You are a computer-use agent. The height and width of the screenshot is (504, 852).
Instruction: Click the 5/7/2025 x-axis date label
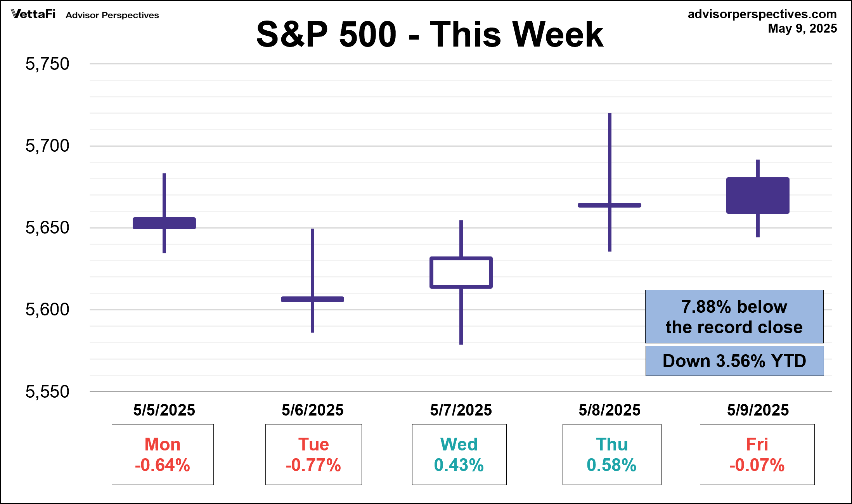[x=461, y=410]
